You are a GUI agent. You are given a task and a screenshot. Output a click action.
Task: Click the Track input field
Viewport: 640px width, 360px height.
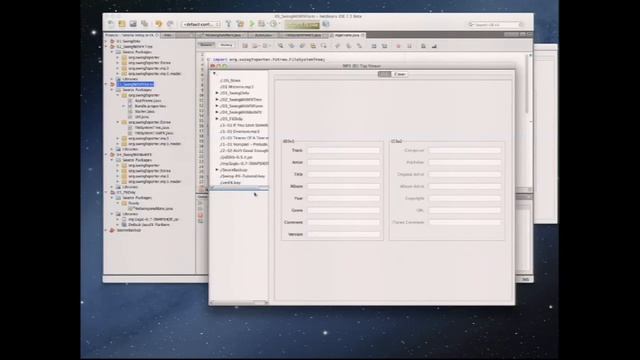(344, 151)
